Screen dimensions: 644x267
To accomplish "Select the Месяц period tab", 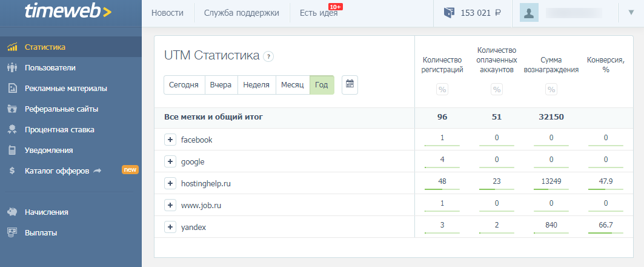I will click(x=293, y=85).
